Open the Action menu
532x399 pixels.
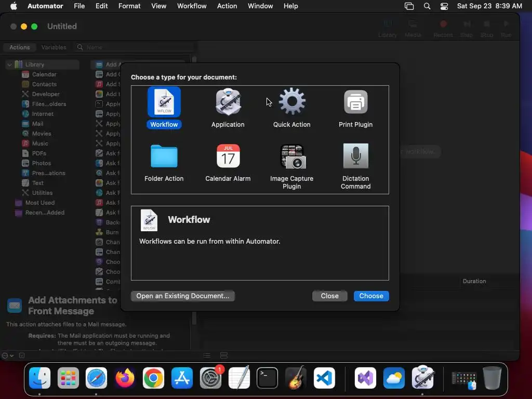(x=227, y=6)
